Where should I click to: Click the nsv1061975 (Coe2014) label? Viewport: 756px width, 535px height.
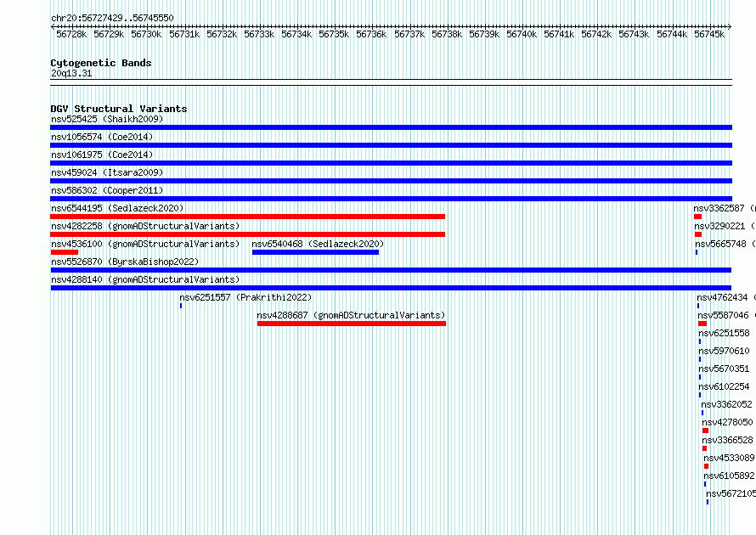(x=102, y=155)
